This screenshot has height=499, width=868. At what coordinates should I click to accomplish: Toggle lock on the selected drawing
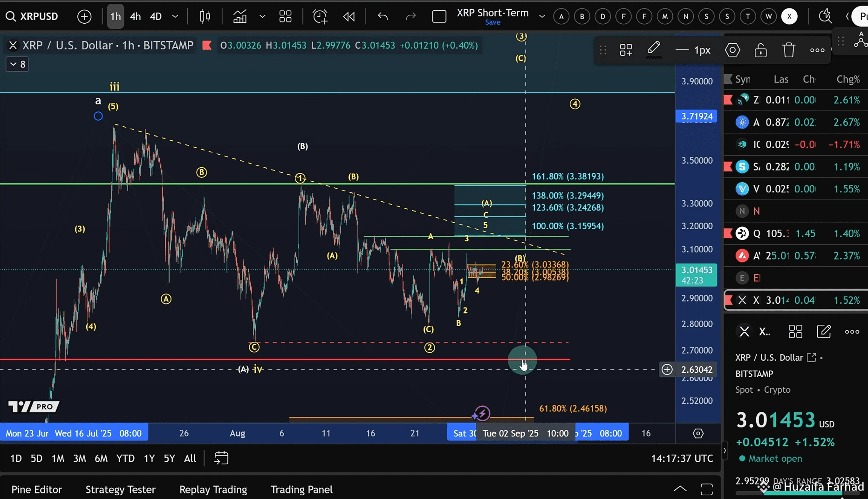click(x=760, y=50)
